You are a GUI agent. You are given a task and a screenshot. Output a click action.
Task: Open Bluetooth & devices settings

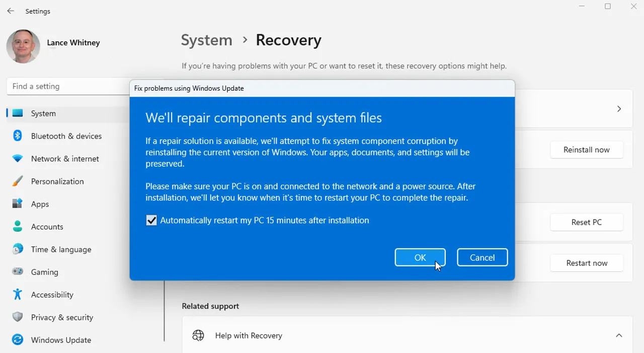[x=67, y=136]
